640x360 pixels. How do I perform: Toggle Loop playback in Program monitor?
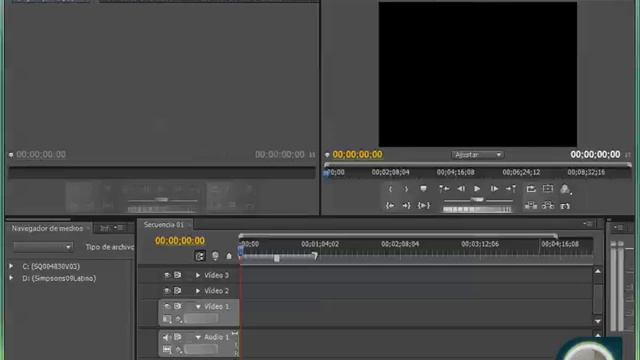pyautogui.click(x=531, y=189)
